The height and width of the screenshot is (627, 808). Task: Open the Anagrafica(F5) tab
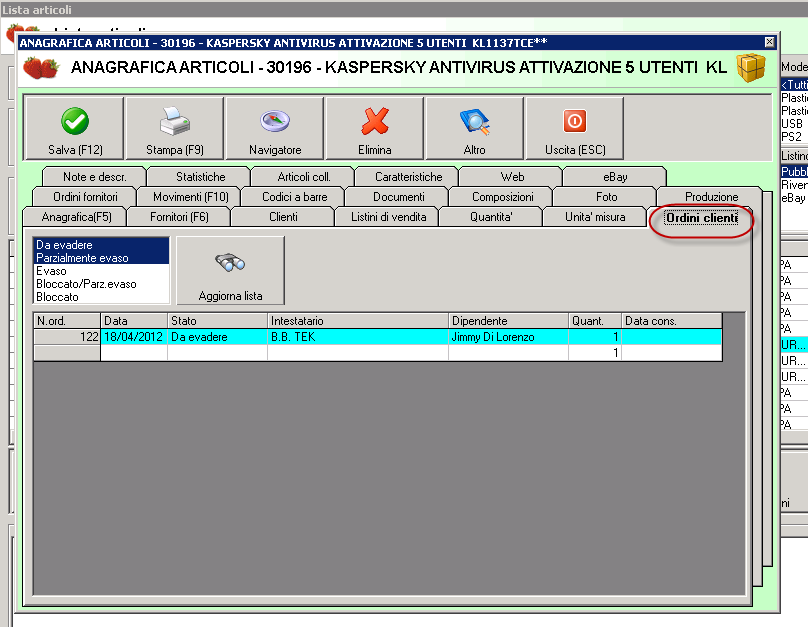pyautogui.click(x=76, y=217)
